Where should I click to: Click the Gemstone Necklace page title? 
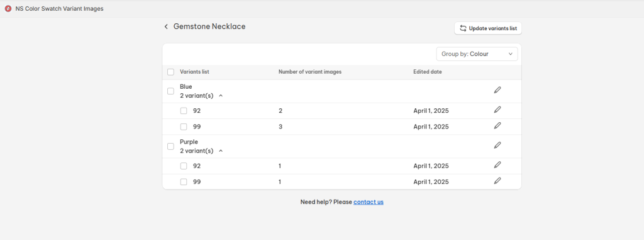(209, 26)
